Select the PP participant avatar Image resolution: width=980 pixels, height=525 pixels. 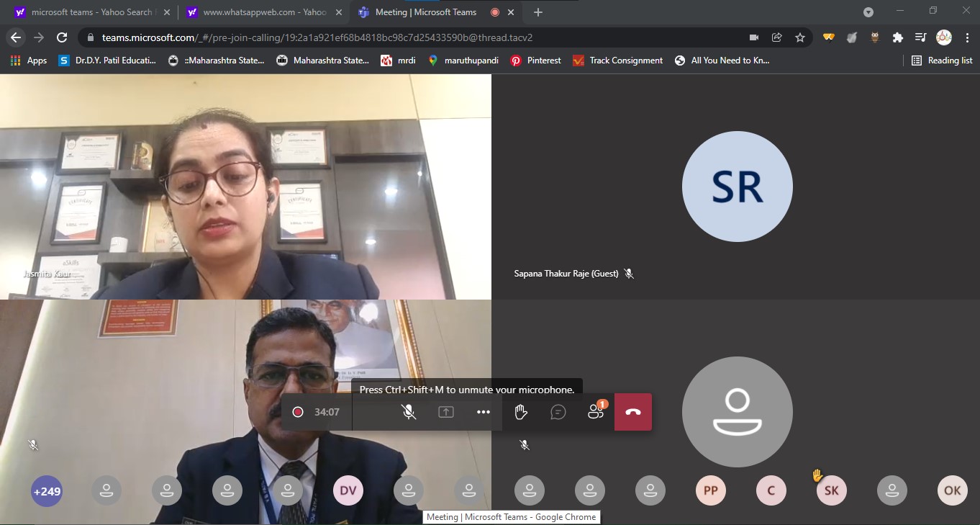point(711,491)
